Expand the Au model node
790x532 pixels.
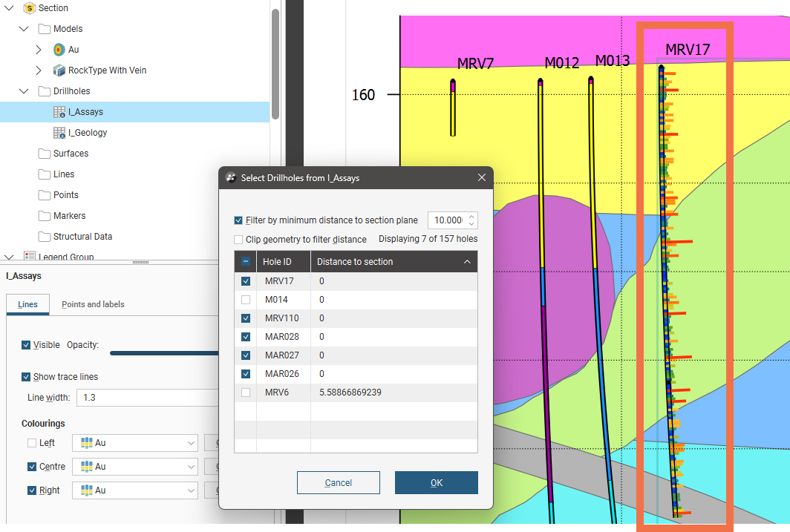(x=39, y=50)
